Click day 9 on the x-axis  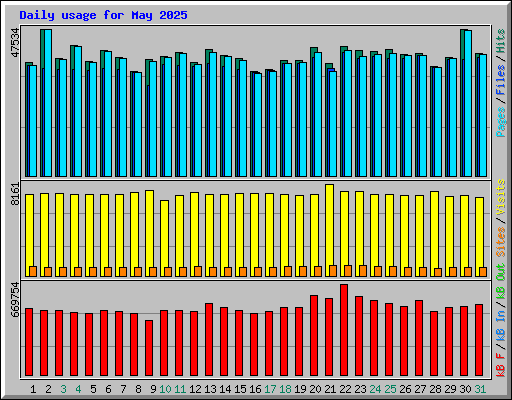pos(153,389)
